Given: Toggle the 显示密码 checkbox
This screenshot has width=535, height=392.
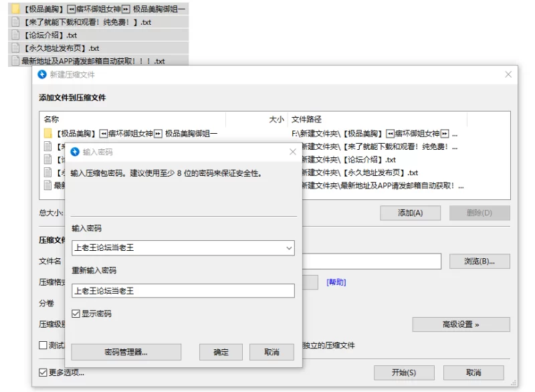Looking at the screenshot, I should [76, 314].
